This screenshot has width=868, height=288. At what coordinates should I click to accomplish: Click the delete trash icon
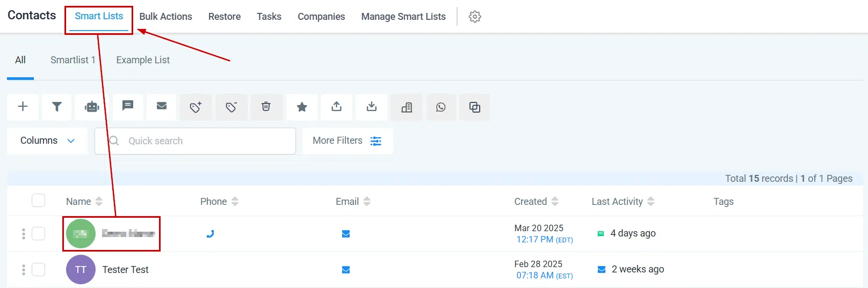pyautogui.click(x=266, y=107)
